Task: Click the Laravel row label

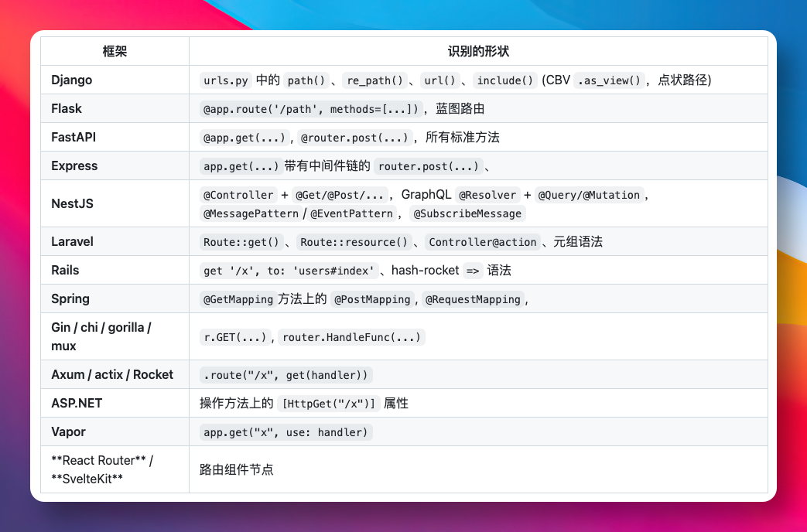Action: (72, 241)
